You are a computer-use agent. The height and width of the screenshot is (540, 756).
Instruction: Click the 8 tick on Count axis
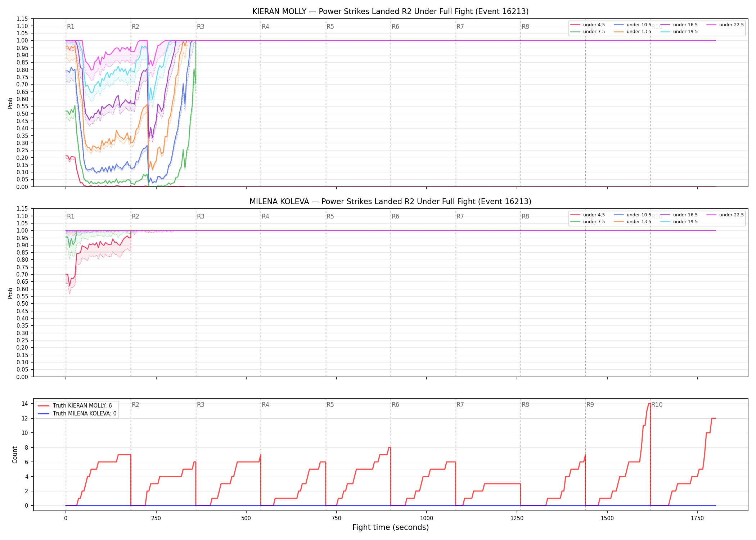(x=26, y=447)
